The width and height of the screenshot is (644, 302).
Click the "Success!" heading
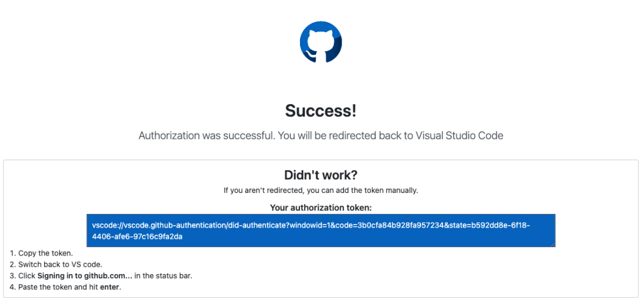coord(321,111)
